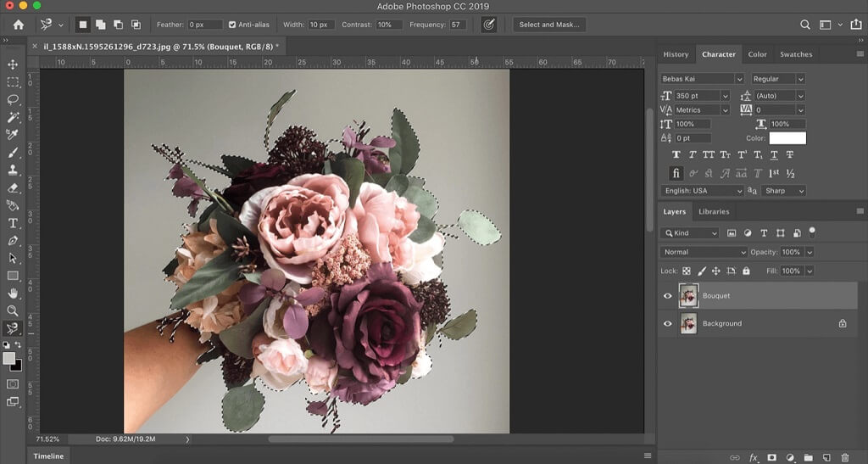Select the Rectangular Marquee tool
Viewport: 868px width, 464px height.
pos(13,82)
